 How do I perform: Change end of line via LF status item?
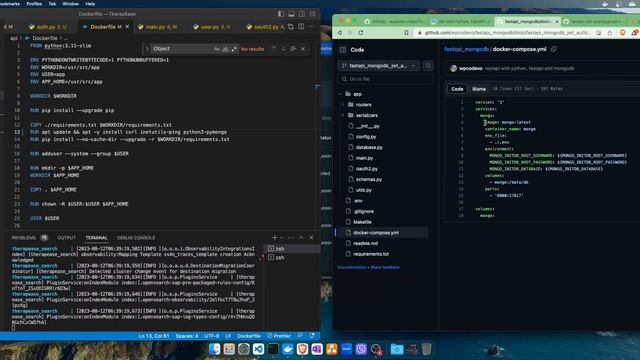point(228,336)
